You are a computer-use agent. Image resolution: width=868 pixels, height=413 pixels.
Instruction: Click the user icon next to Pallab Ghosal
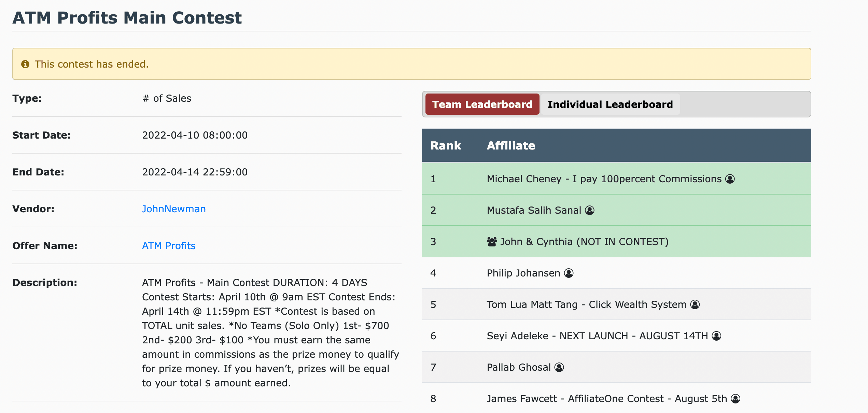click(559, 367)
